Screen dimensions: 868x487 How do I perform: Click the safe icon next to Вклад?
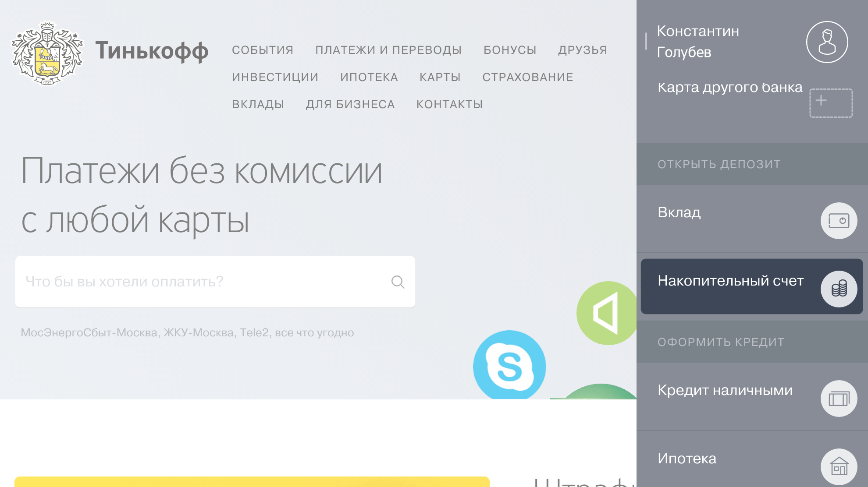point(839,221)
